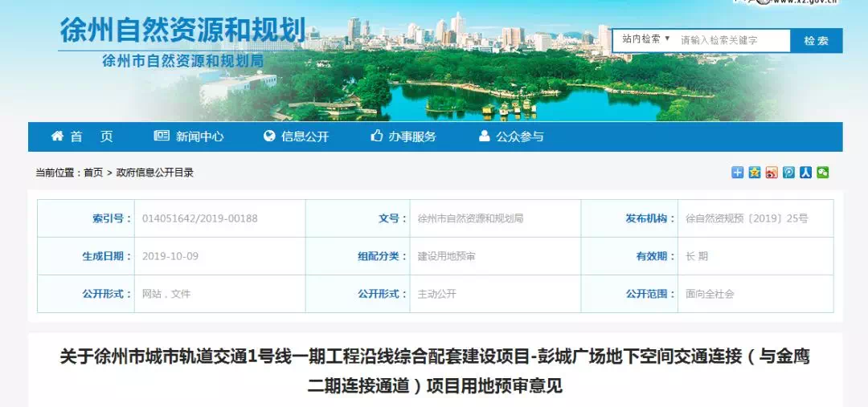Share to QZone with the star icon
Screen dimensions: 868x407
(755, 173)
